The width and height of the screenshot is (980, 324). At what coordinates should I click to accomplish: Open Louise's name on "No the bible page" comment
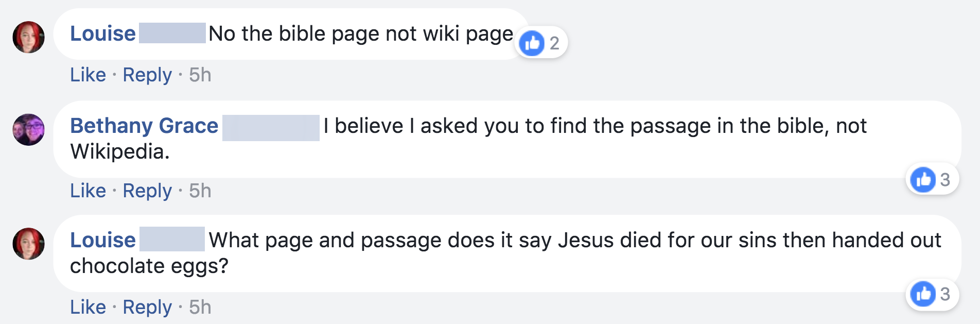tap(103, 34)
